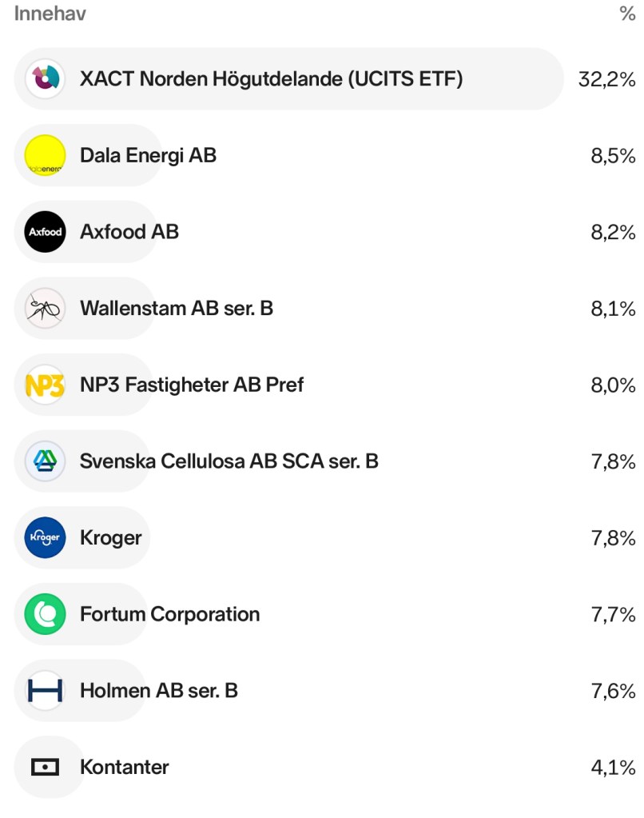Screen dimensions: 644x818
Task: Tap the yellow Dala Energi logo
Action: click(45, 155)
